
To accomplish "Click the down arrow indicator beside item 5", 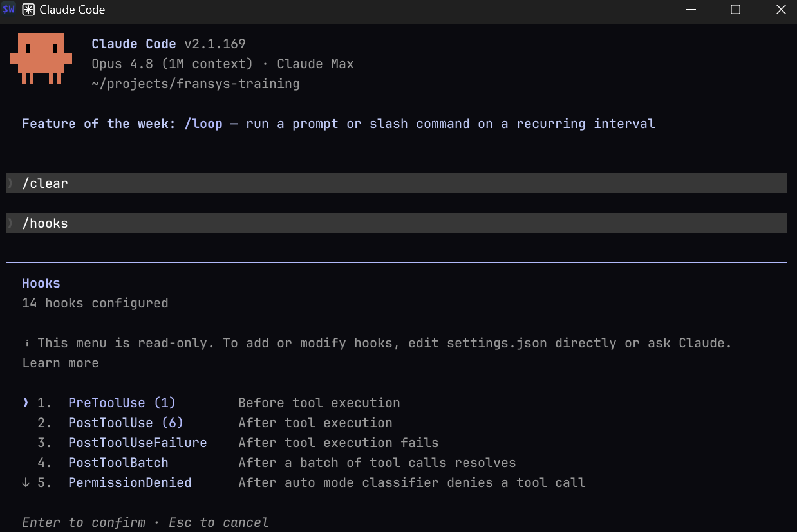I will click(x=26, y=482).
